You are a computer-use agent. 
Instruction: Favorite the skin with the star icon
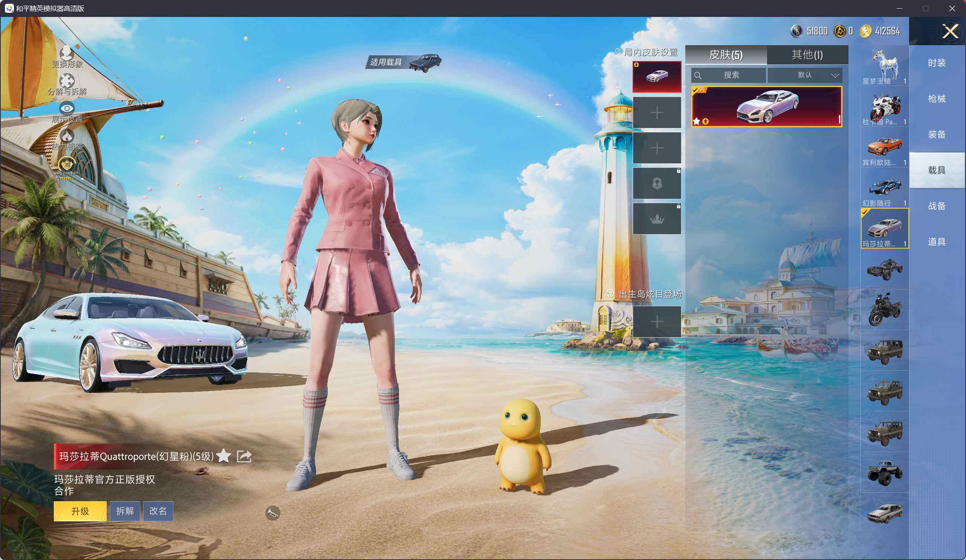[223, 456]
